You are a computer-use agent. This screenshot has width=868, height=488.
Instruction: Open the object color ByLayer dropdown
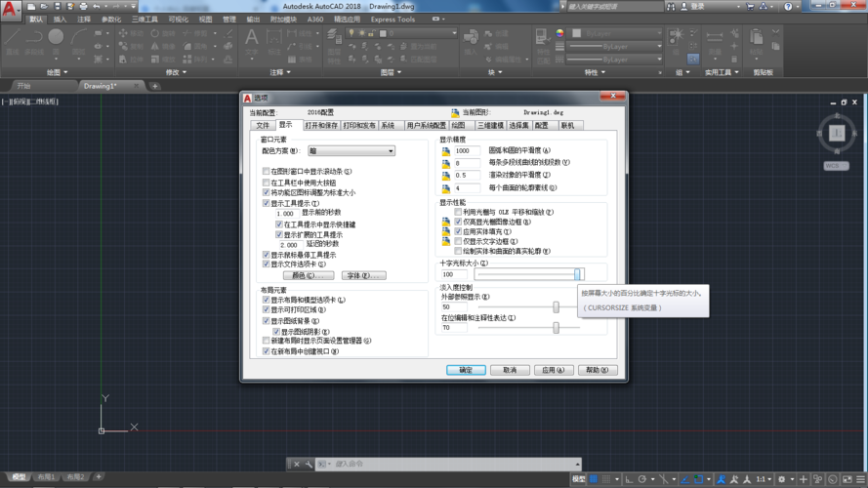tap(617, 33)
